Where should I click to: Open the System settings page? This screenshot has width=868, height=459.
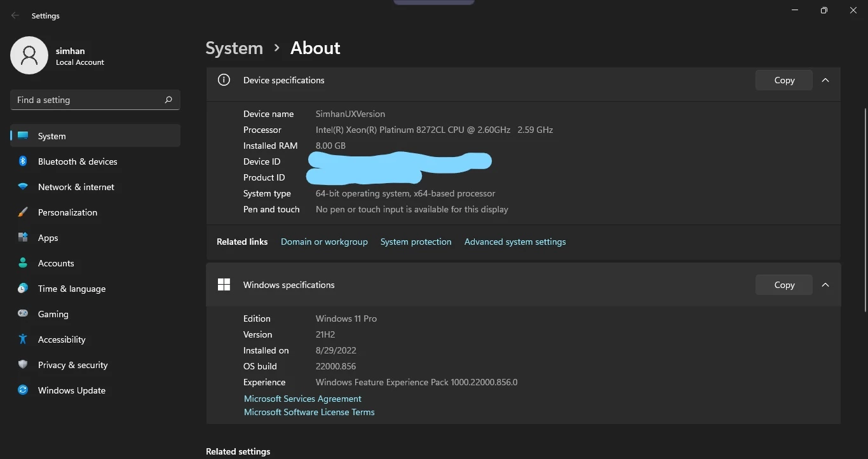95,136
